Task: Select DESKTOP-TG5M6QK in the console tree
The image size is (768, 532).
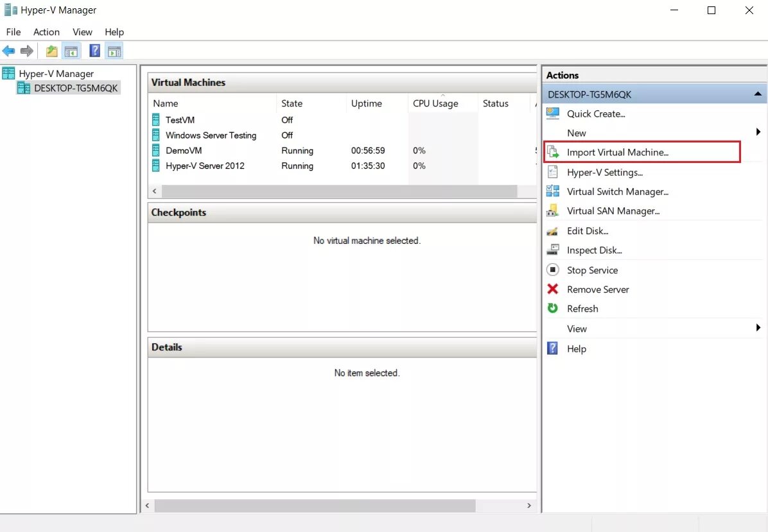Action: coord(76,88)
